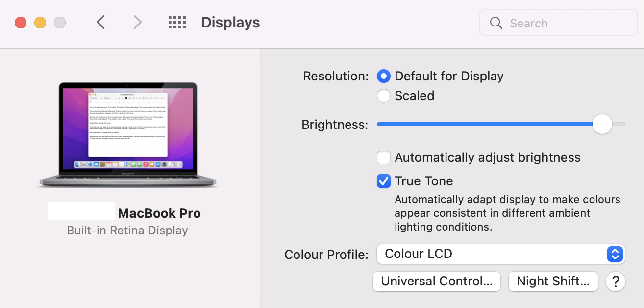
Task: Go forward with the right chevron arrow
Action: pos(138,23)
